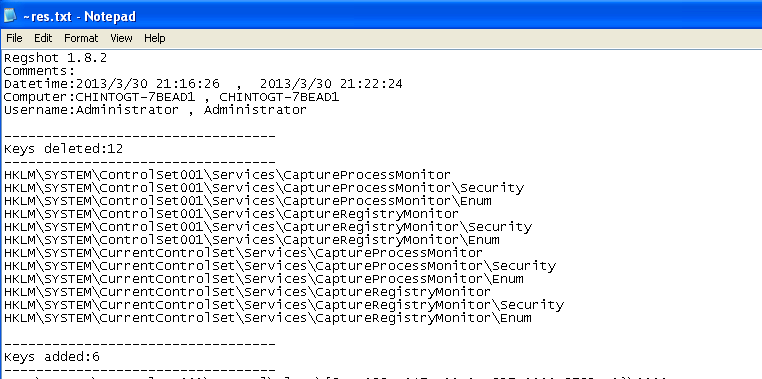Click the ~res.txt - Notepad title bar
The image size is (762, 379).
(x=381, y=16)
